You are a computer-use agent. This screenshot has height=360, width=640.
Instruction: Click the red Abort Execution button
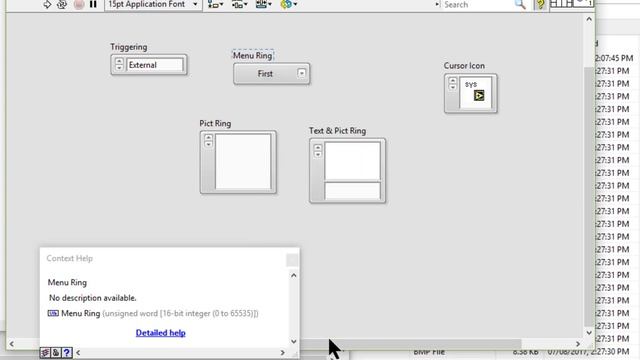point(79,4)
